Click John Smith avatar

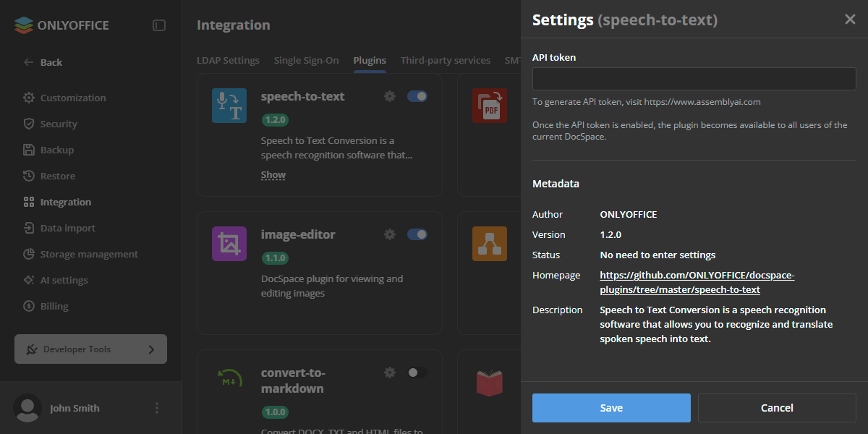(x=27, y=408)
